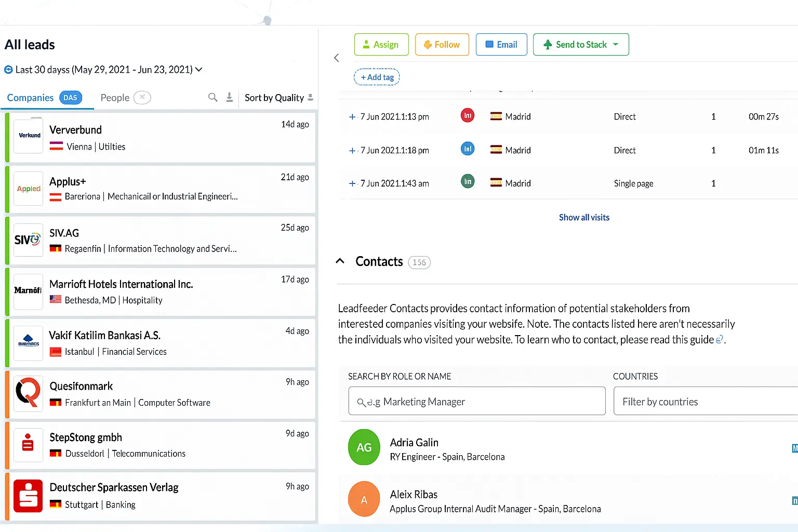The height and width of the screenshot is (532, 798).
Task: Open the Sort by Quality dropdown
Action: point(278,98)
